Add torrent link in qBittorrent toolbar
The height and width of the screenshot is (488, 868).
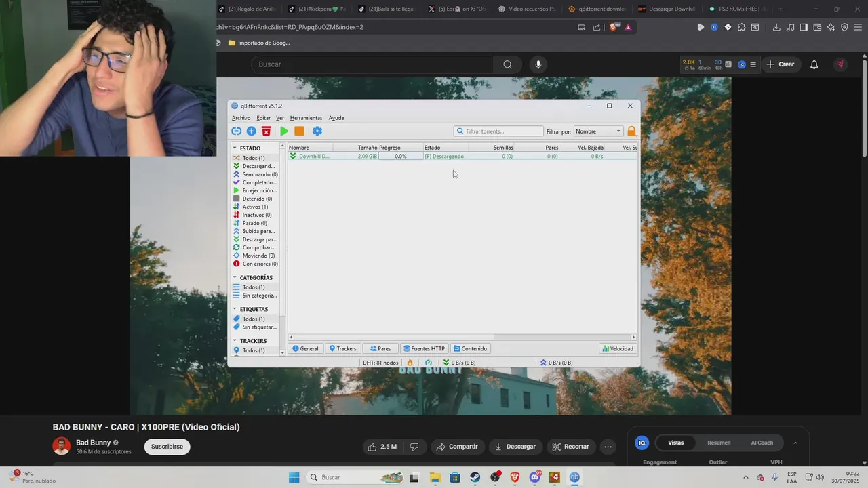tap(236, 131)
